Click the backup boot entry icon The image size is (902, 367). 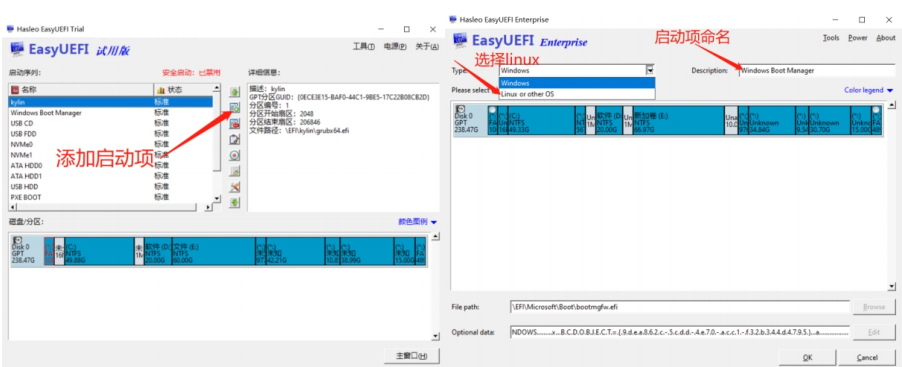[x=235, y=171]
